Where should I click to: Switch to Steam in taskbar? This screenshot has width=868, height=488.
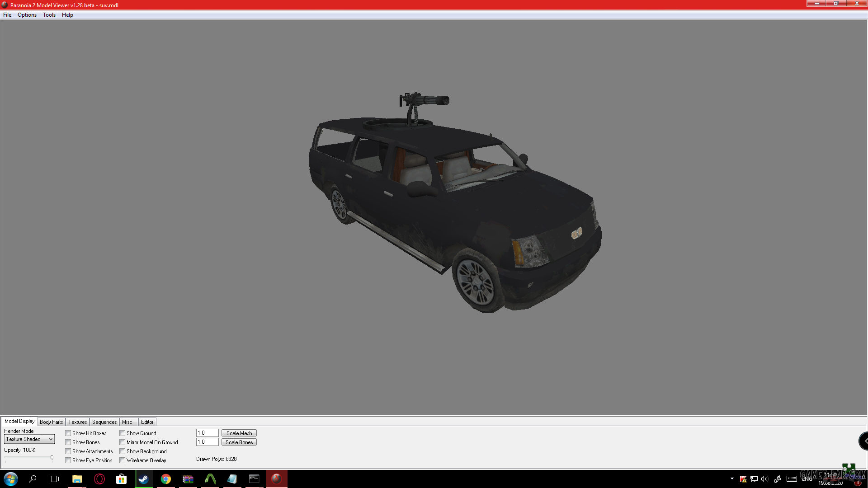143,479
